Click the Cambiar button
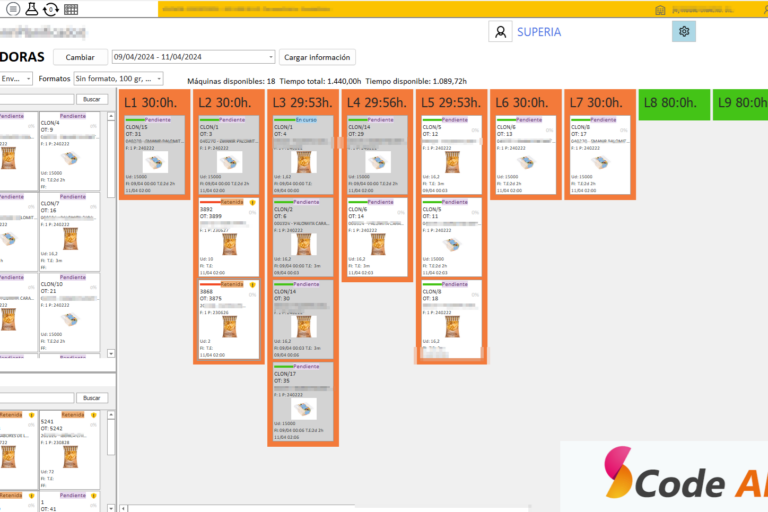Viewport: 768px width, 512px height. 80,57
